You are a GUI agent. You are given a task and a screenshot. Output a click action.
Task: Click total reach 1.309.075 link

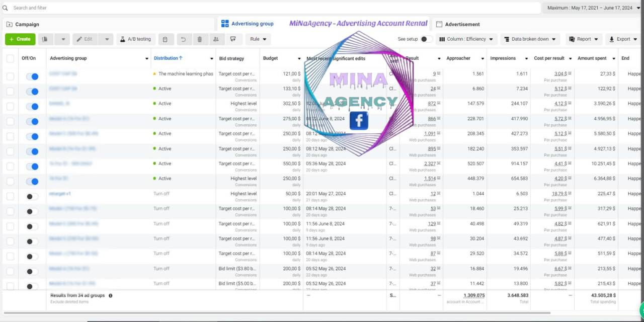point(474,295)
